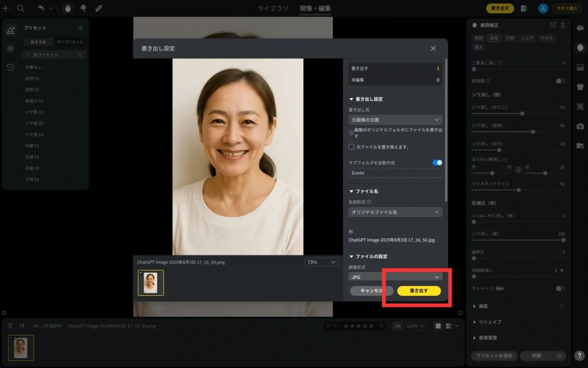Open the history clock icon in left sidebar
588x368 pixels.
10,67
